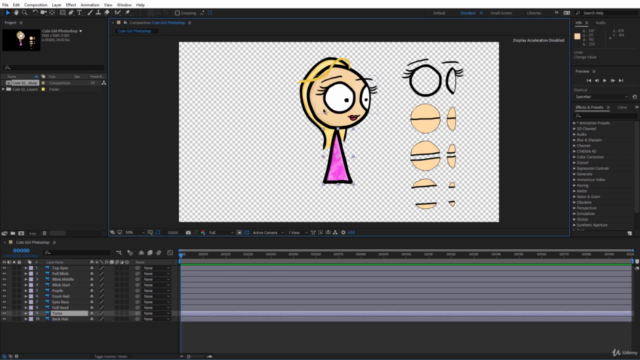Image resolution: width=640 pixels, height=360 pixels.
Task: Select the Hand tool
Action: 16,13
